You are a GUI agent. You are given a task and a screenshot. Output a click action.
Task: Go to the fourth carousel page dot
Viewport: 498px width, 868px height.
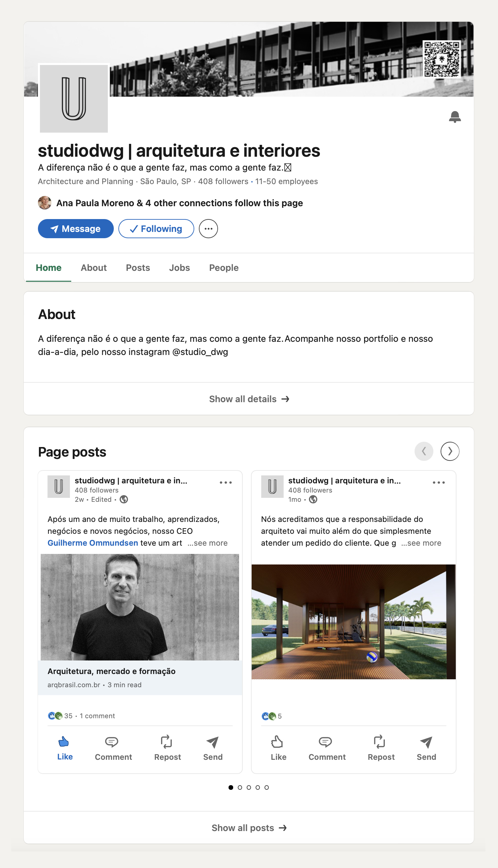[258, 787]
